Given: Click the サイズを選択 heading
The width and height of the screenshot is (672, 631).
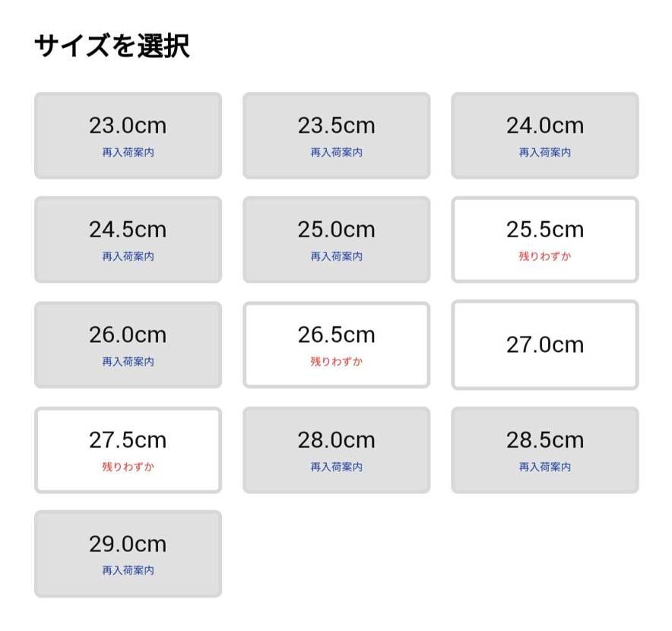Looking at the screenshot, I should click(x=113, y=44).
